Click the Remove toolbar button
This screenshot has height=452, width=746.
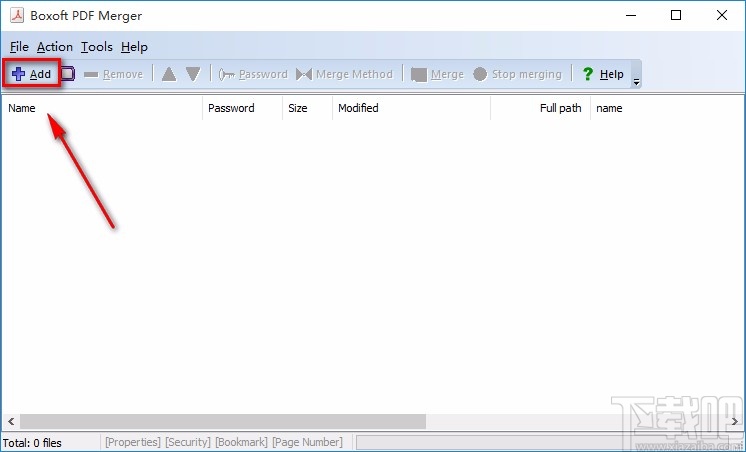(x=113, y=74)
